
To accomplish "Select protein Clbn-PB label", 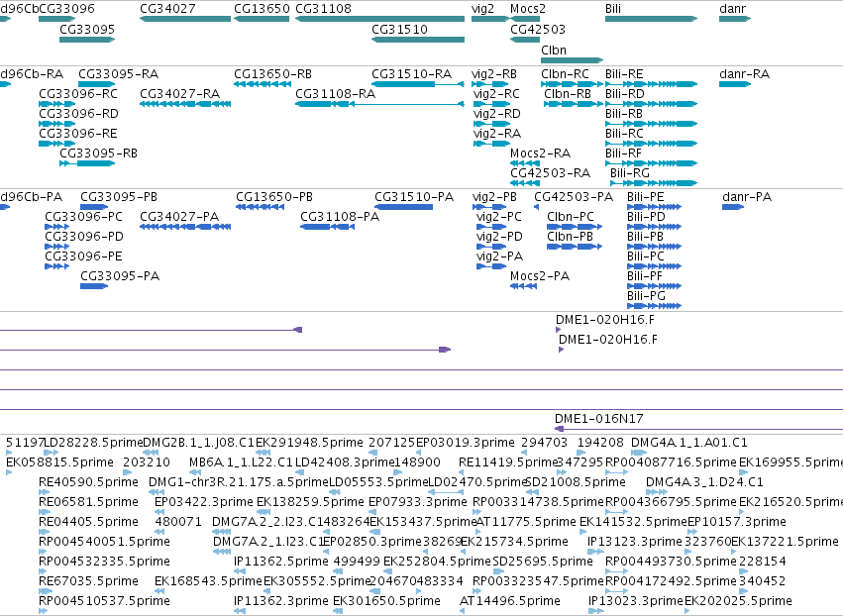I will (x=570, y=236).
